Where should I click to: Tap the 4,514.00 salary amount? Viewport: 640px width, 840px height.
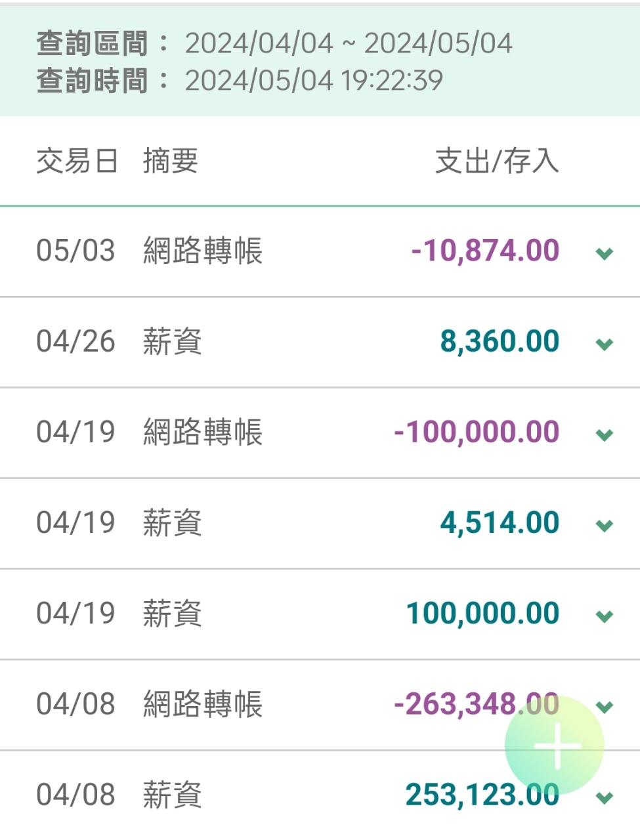[x=499, y=523]
